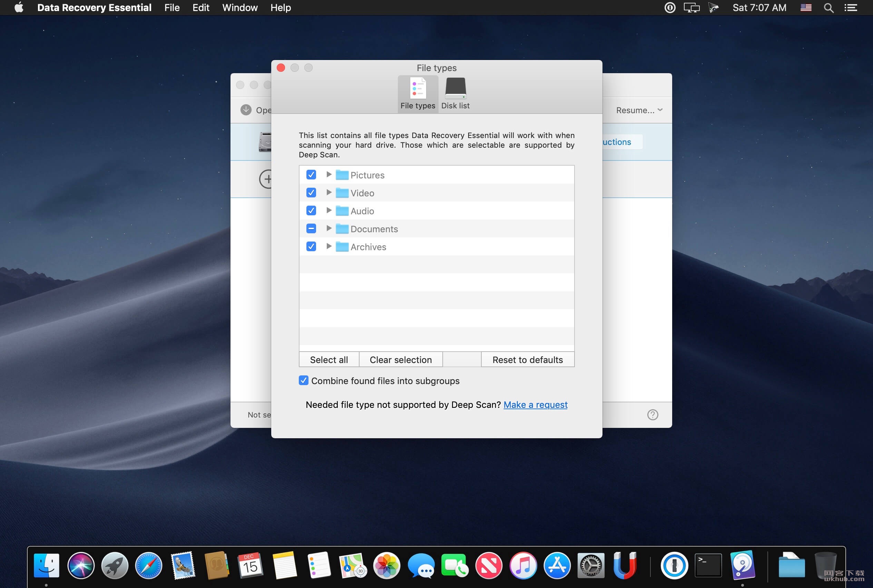Image resolution: width=873 pixels, height=588 pixels.
Task: Click the 1Password menu bar icon
Action: tap(670, 8)
